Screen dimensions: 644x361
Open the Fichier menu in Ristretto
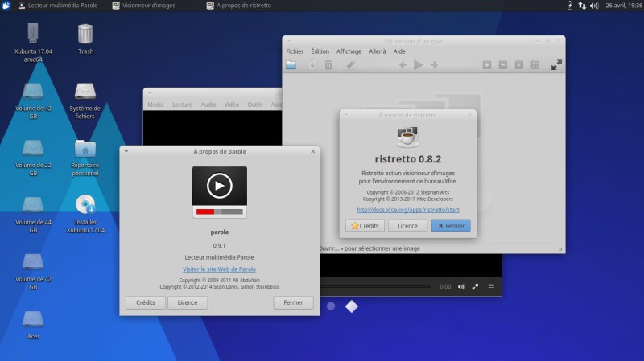[295, 51]
